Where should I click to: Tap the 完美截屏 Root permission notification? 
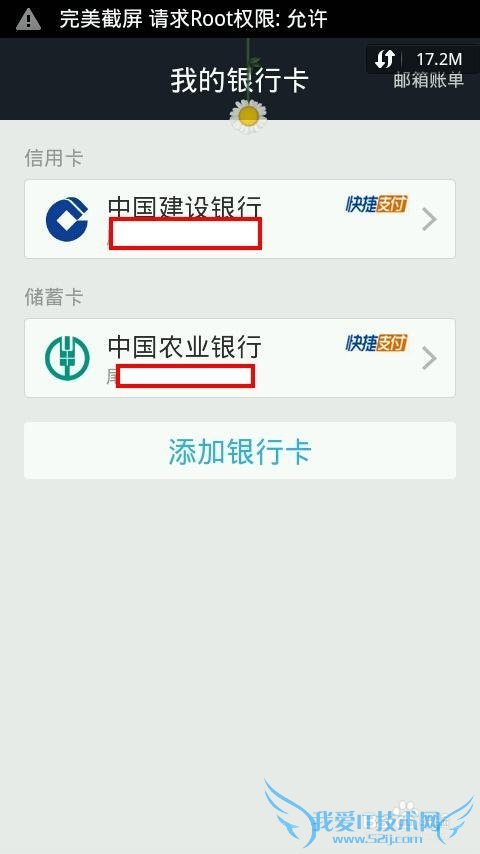click(x=193, y=19)
